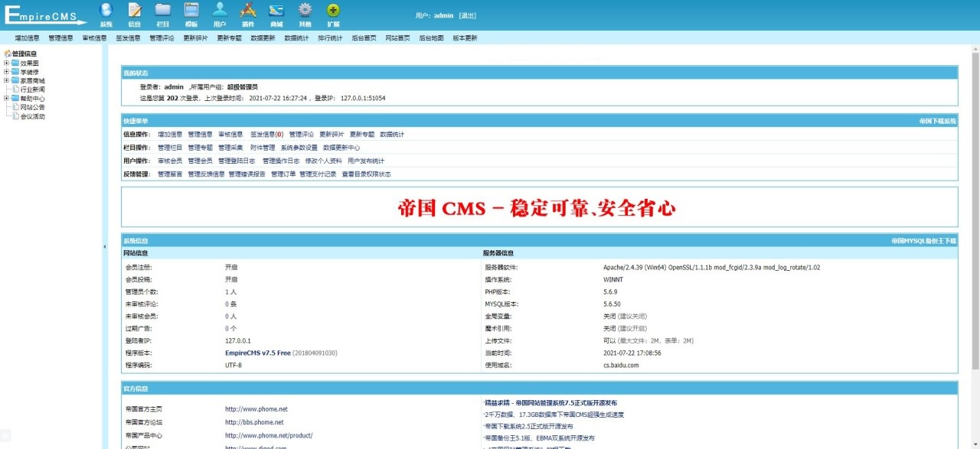The image size is (980, 449).
Task: Collapse the left sidebar with the arrow handle
Action: [105, 246]
